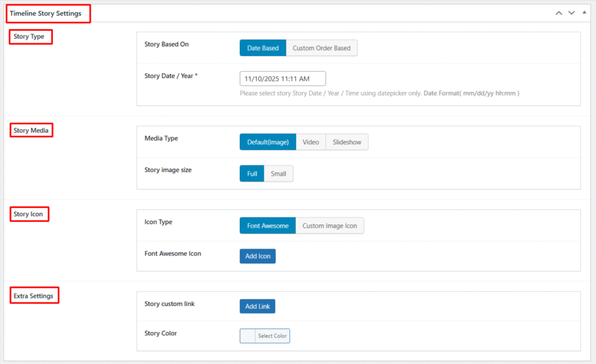Select Font Awesome icon type

(267, 226)
